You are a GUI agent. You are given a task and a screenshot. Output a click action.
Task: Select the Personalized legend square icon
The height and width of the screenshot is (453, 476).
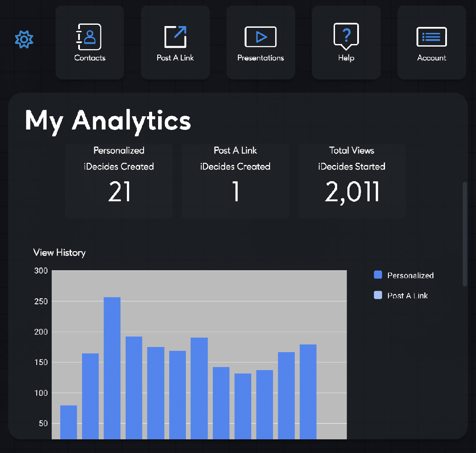(x=378, y=275)
